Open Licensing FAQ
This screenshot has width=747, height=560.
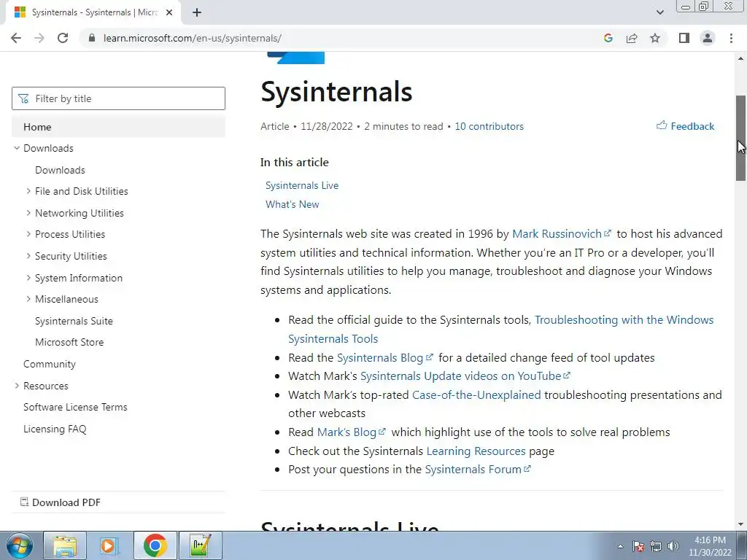tap(55, 429)
